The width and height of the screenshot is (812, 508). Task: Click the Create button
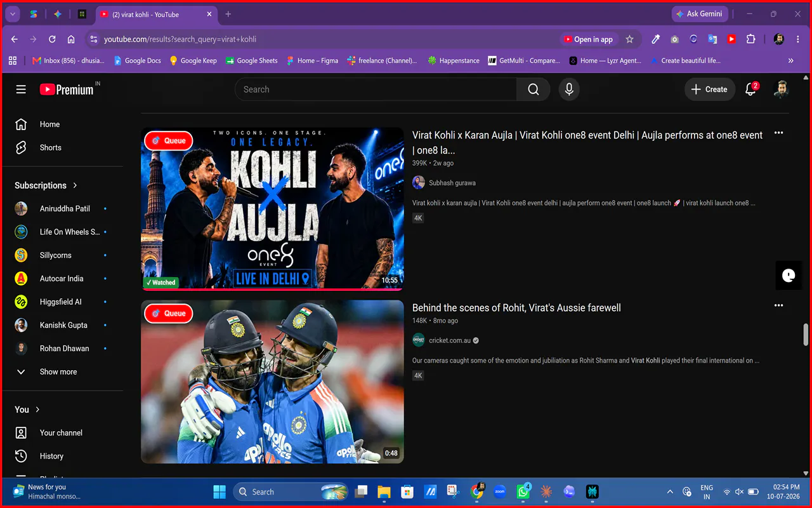[x=710, y=90]
